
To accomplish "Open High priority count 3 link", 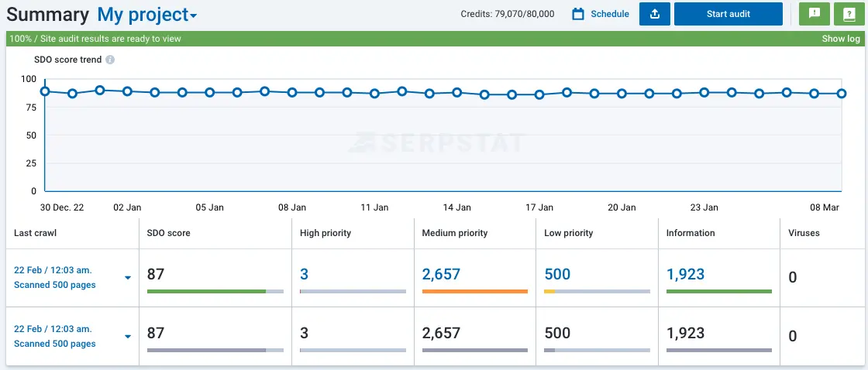I will (305, 274).
